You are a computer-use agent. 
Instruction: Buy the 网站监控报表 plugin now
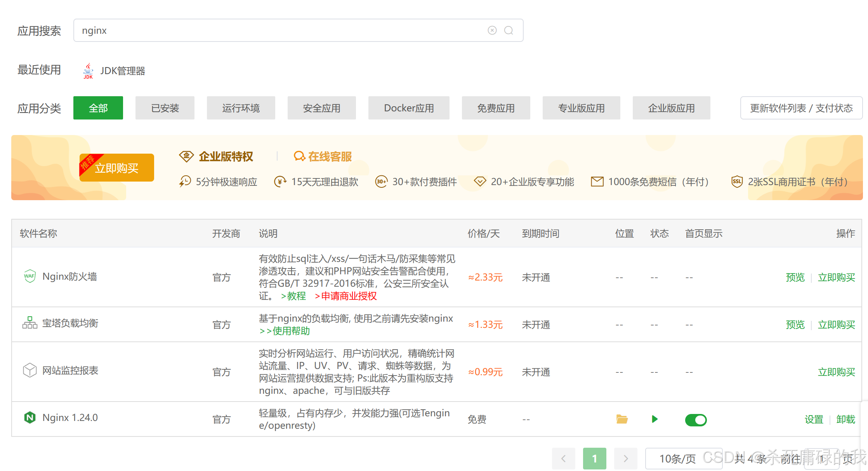[x=836, y=372]
